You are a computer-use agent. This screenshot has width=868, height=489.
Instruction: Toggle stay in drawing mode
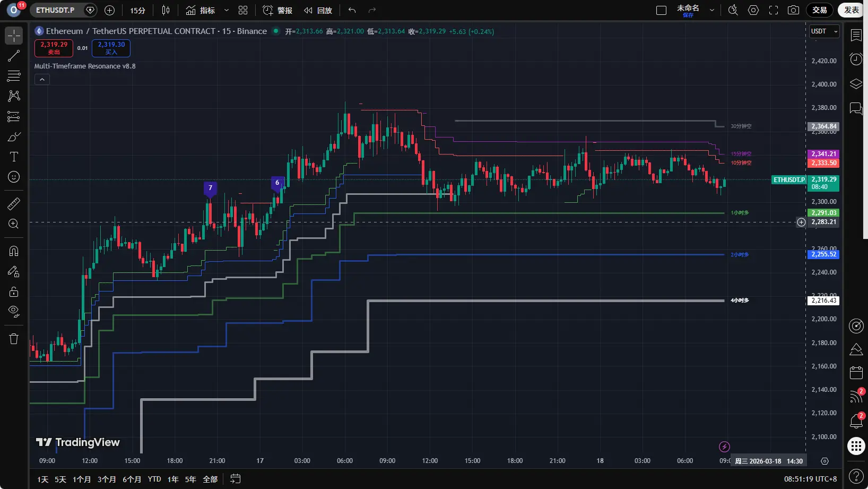[14, 271]
